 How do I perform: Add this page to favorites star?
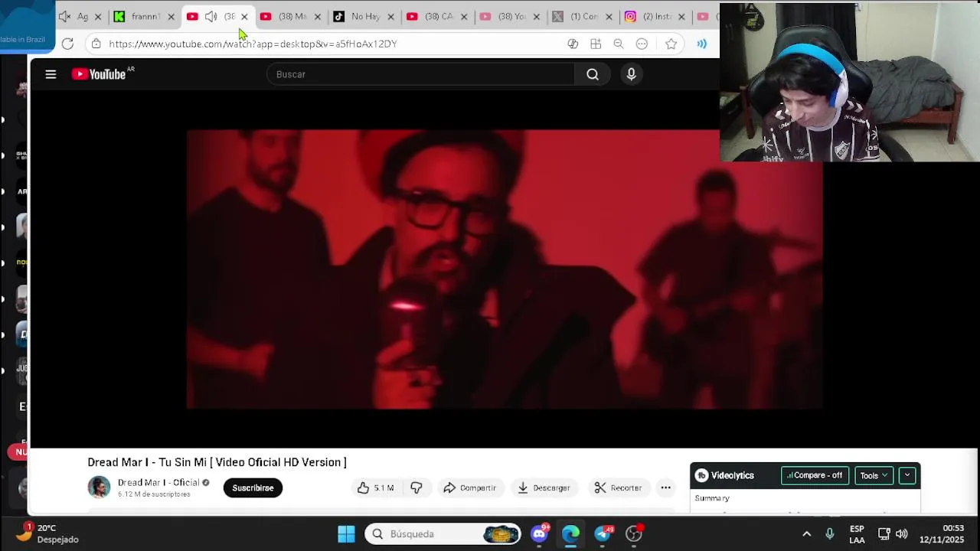tap(671, 44)
